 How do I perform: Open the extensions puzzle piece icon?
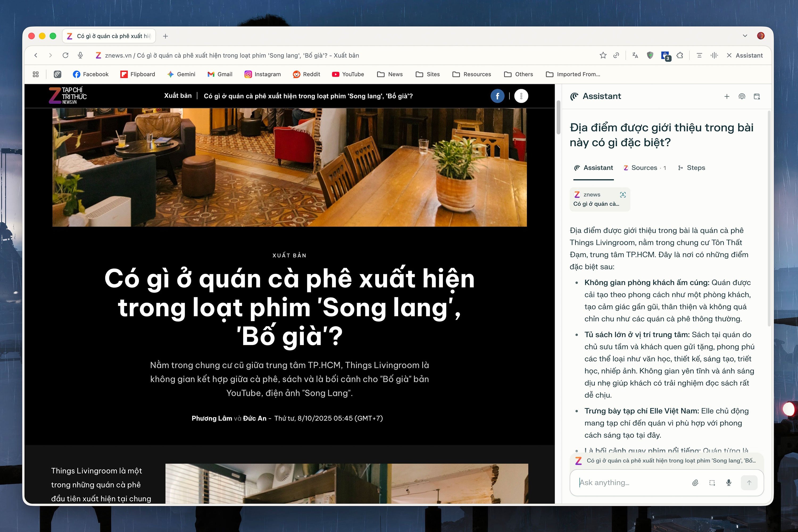click(680, 55)
